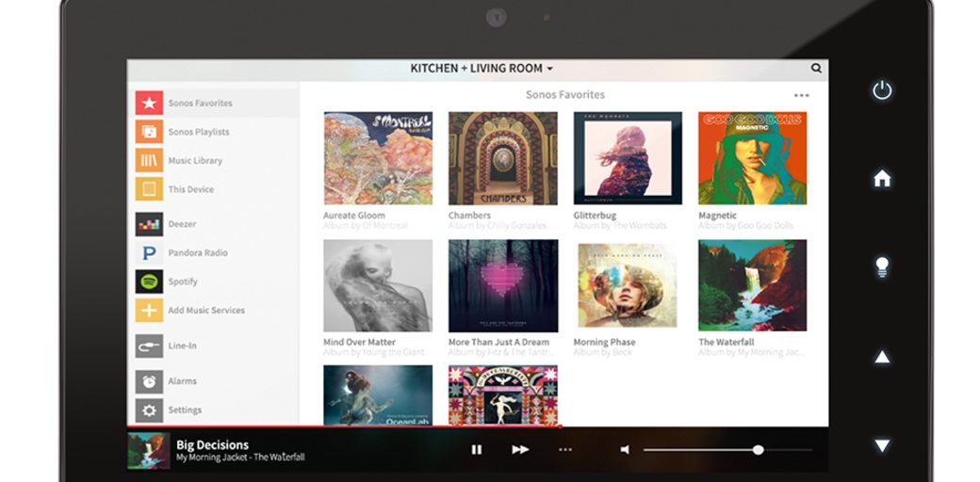Screen dimensions: 980x482
Task: Open Sonos Favorites star icon
Action: (x=150, y=103)
